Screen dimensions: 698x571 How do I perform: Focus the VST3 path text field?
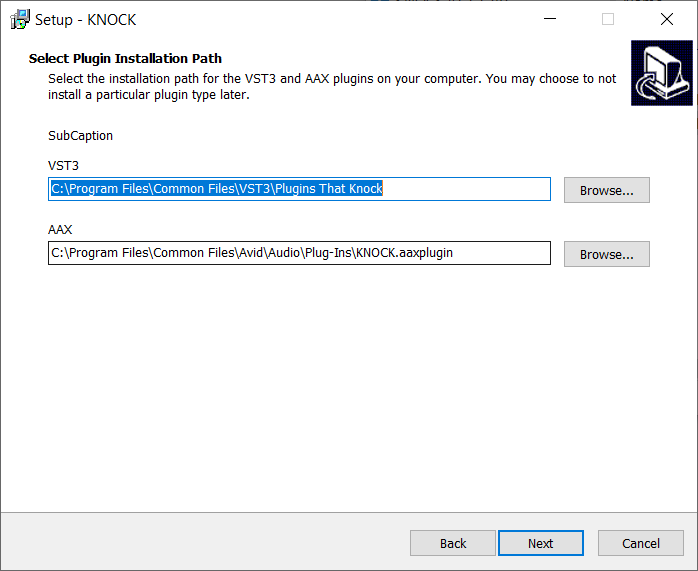point(460,189)
